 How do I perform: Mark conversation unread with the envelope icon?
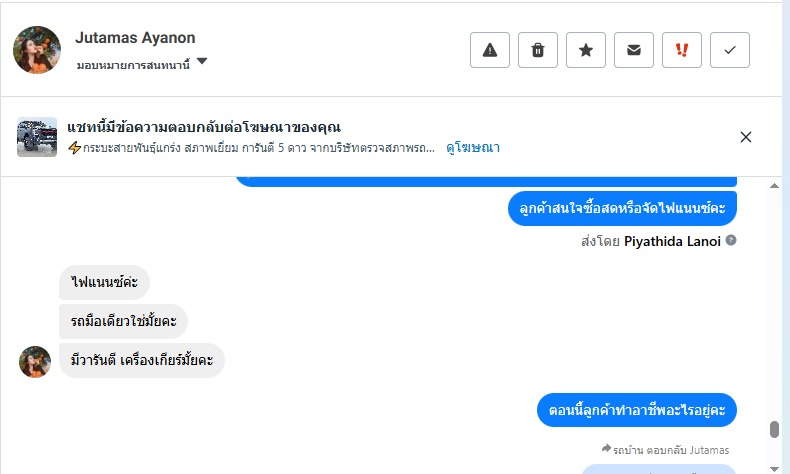[634, 50]
